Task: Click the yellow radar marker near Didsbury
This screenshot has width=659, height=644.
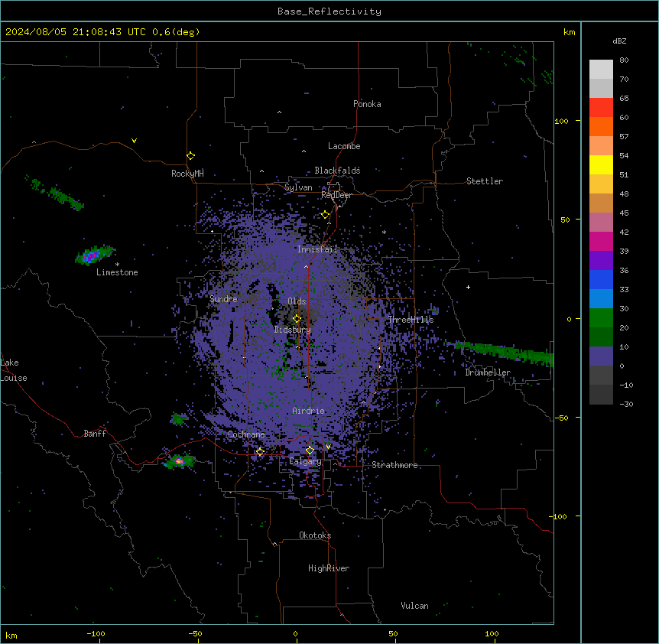Action: pyautogui.click(x=297, y=319)
